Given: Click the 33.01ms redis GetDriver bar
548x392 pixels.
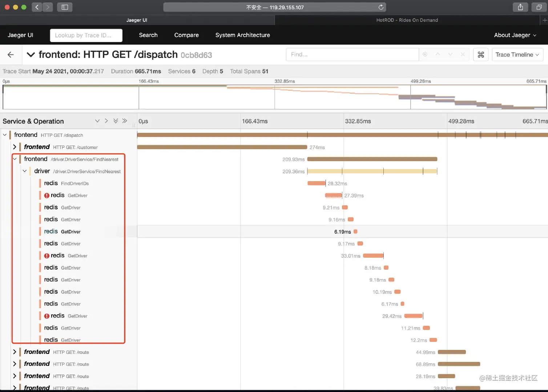Looking at the screenshot, I should pyautogui.click(x=373, y=256).
